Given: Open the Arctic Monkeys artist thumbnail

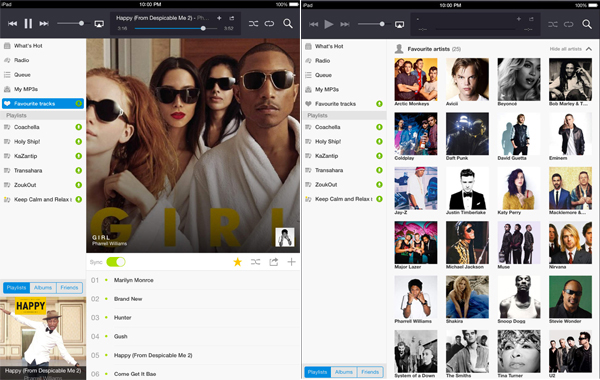Looking at the screenshot, I should (x=416, y=79).
